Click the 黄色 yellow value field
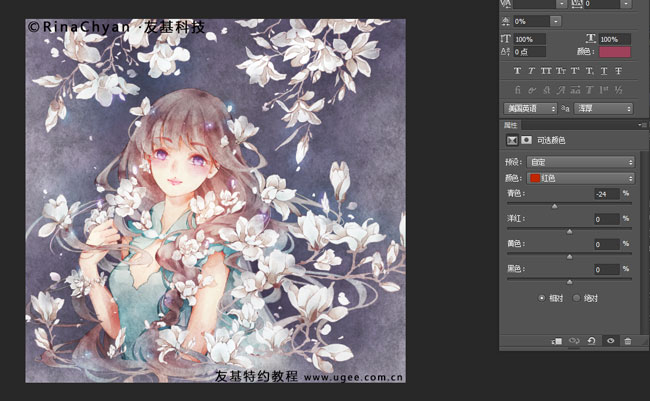650x401 pixels. click(x=606, y=244)
